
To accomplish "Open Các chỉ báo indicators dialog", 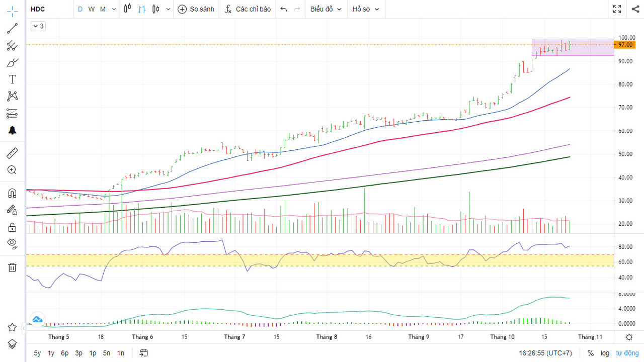I will (x=248, y=9).
